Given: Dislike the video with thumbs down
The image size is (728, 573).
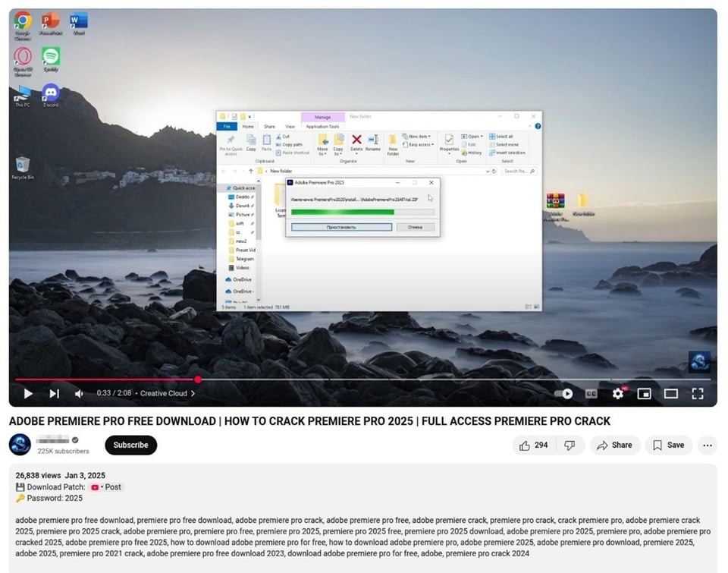Looking at the screenshot, I should click(570, 445).
